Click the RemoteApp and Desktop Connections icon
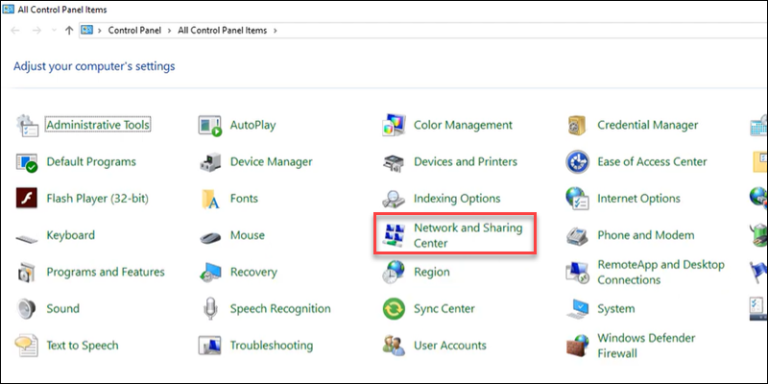The image size is (768, 384). click(577, 272)
